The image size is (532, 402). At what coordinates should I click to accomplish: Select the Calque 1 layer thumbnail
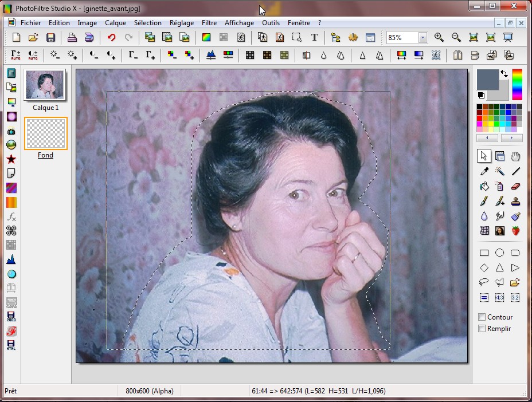coord(45,85)
